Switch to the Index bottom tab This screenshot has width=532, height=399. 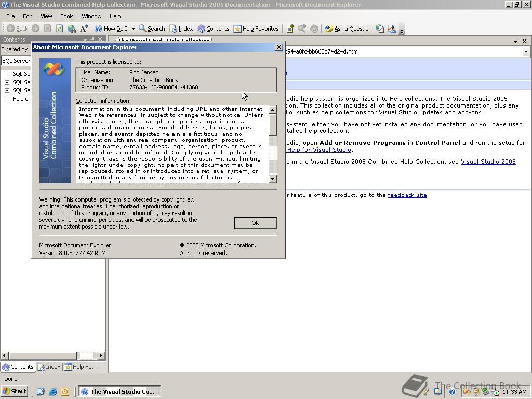point(49,367)
